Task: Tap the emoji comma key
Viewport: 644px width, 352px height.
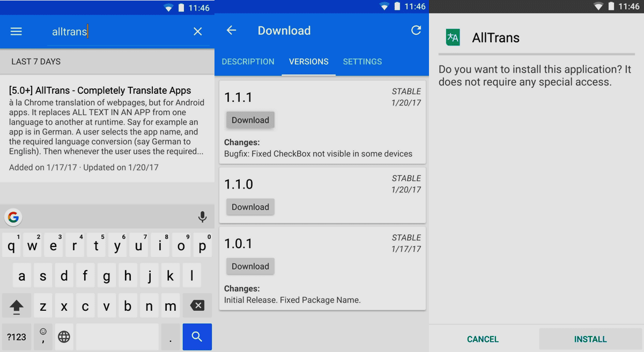Action: point(43,337)
